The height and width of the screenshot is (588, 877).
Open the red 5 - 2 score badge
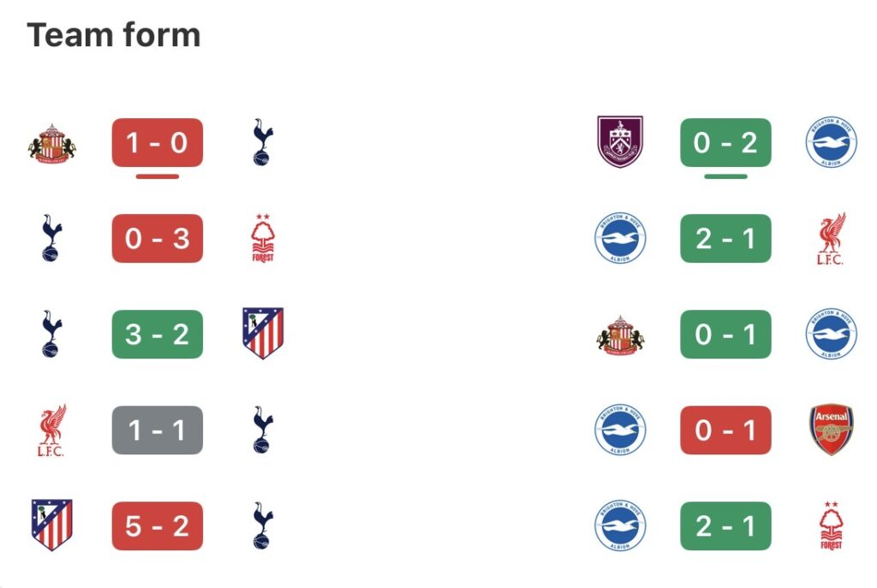[x=158, y=526]
